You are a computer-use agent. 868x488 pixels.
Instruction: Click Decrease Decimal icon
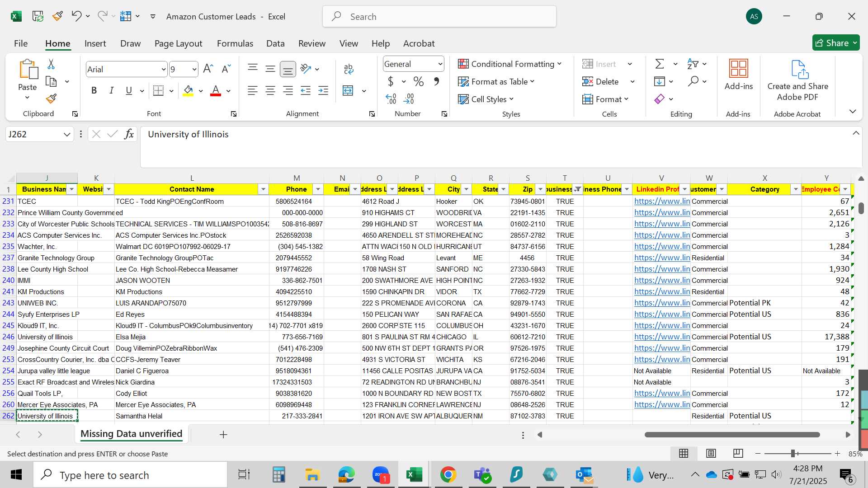[x=409, y=99]
